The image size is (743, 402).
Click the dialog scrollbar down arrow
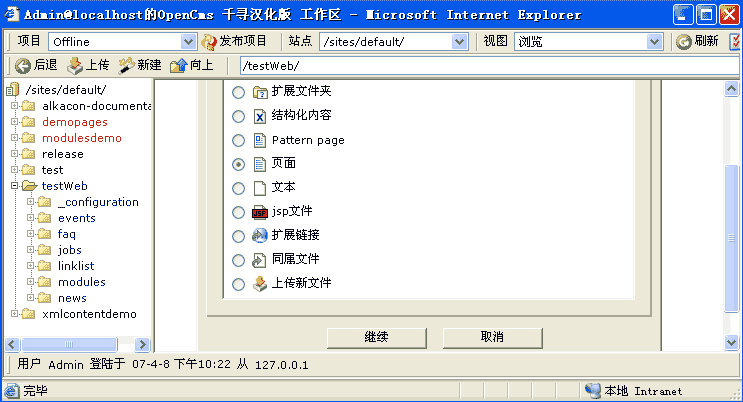click(732, 342)
